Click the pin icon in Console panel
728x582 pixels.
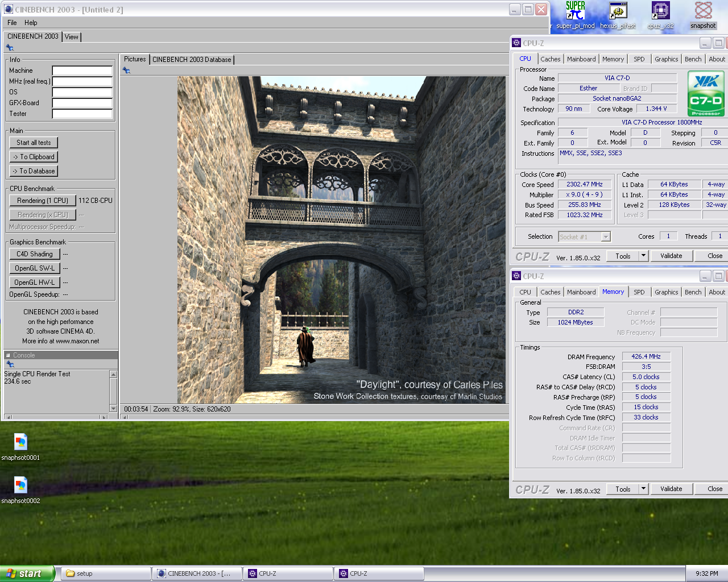click(x=10, y=364)
